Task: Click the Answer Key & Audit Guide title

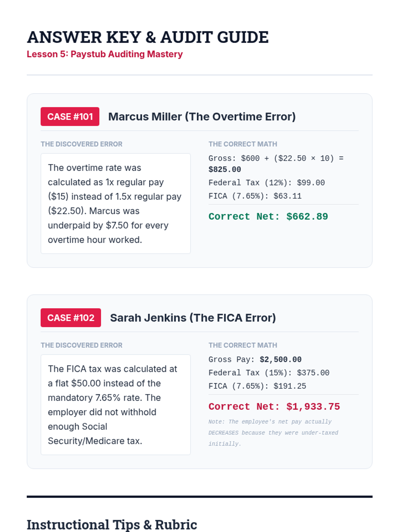Action: [148, 37]
